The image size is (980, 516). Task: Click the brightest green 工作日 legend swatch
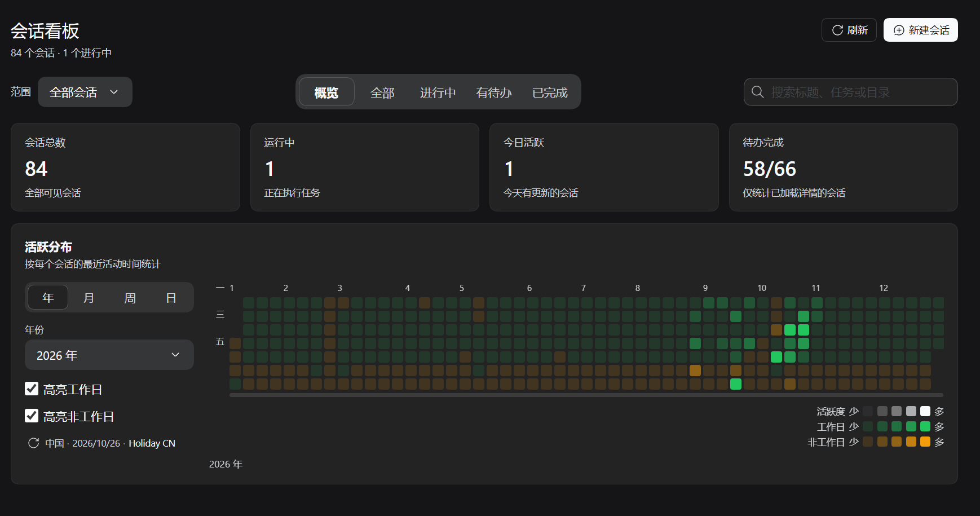point(925,426)
